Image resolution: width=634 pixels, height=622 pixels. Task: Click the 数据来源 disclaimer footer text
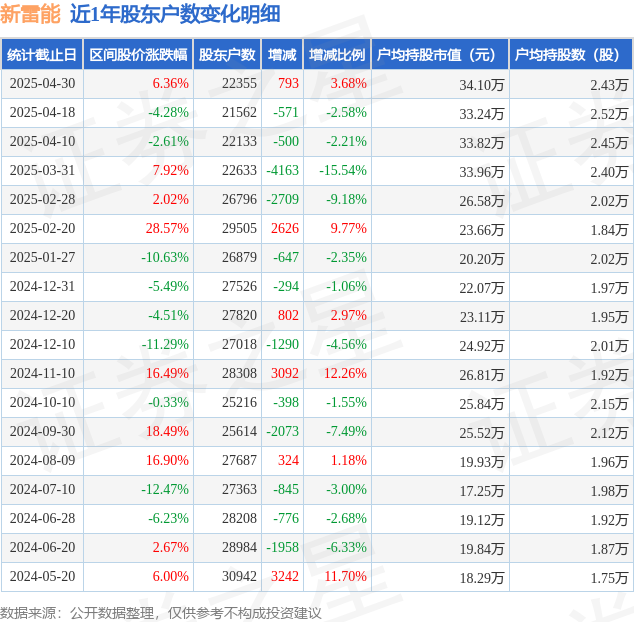tap(161, 613)
